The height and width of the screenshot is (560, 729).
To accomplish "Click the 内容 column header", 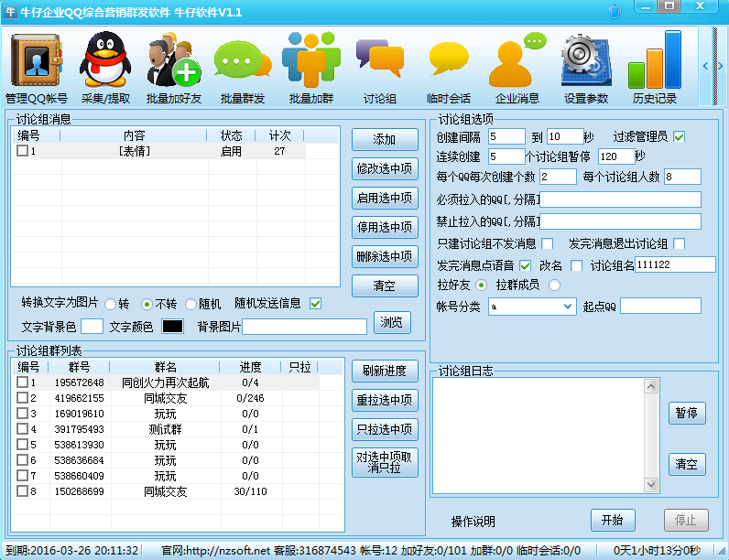I will [x=134, y=135].
